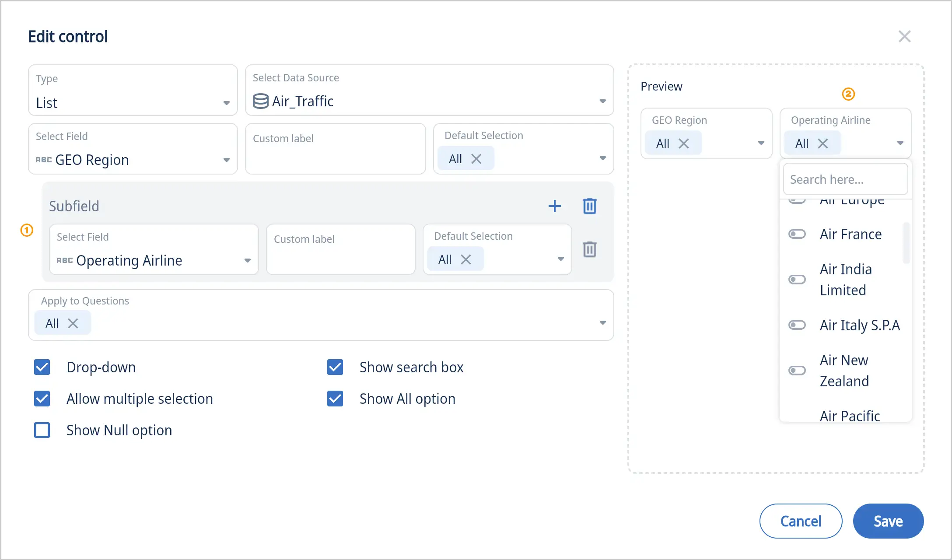Toggle on Air France in the list
This screenshot has width=952, height=560.
pos(797,234)
